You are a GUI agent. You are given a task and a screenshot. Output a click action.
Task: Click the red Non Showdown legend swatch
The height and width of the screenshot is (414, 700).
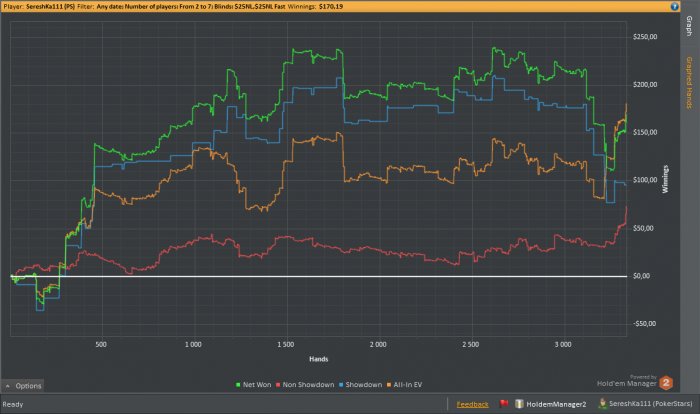pyautogui.click(x=278, y=385)
